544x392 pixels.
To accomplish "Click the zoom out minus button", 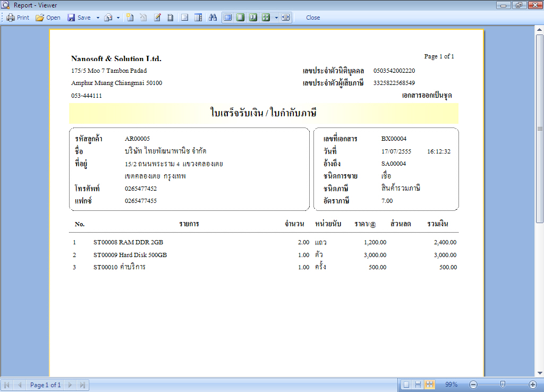I will click(473, 385).
